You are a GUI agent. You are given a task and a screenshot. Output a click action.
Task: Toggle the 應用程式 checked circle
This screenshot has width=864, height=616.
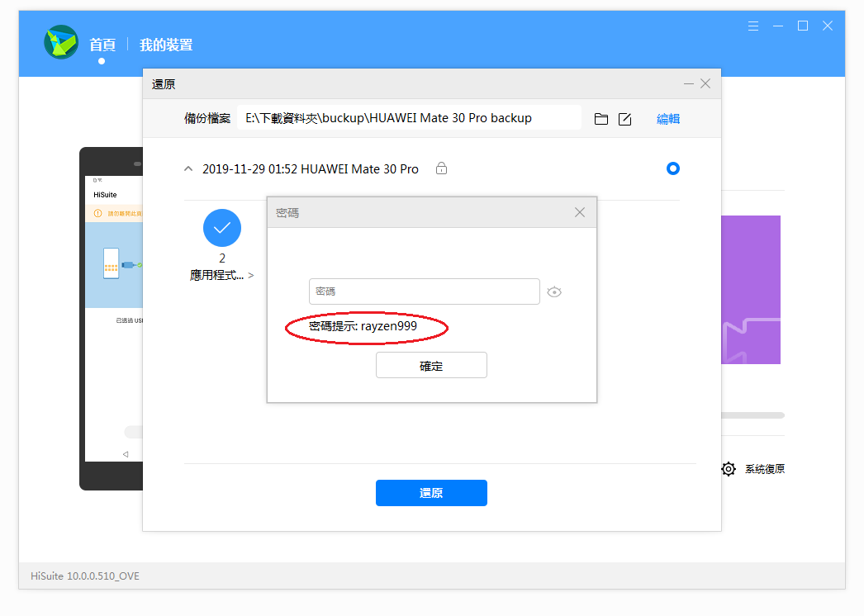click(222, 228)
